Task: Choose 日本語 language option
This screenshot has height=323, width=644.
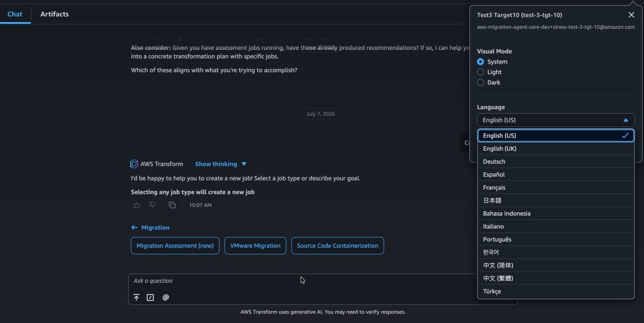Action: click(x=556, y=200)
